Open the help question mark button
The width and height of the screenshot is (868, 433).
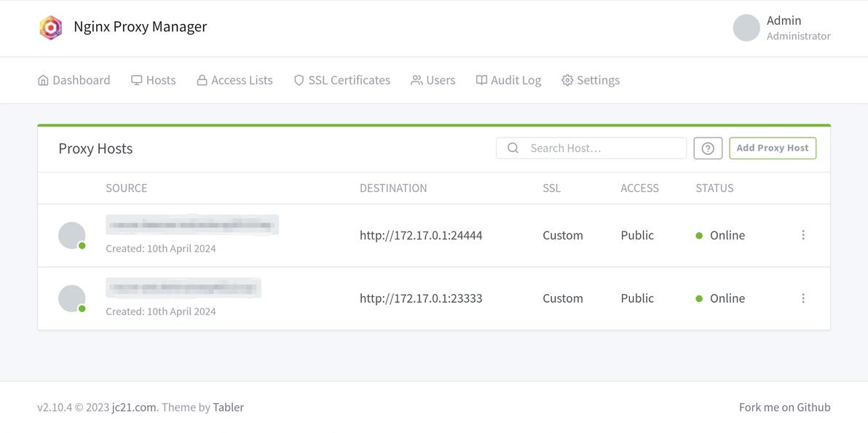(x=708, y=148)
